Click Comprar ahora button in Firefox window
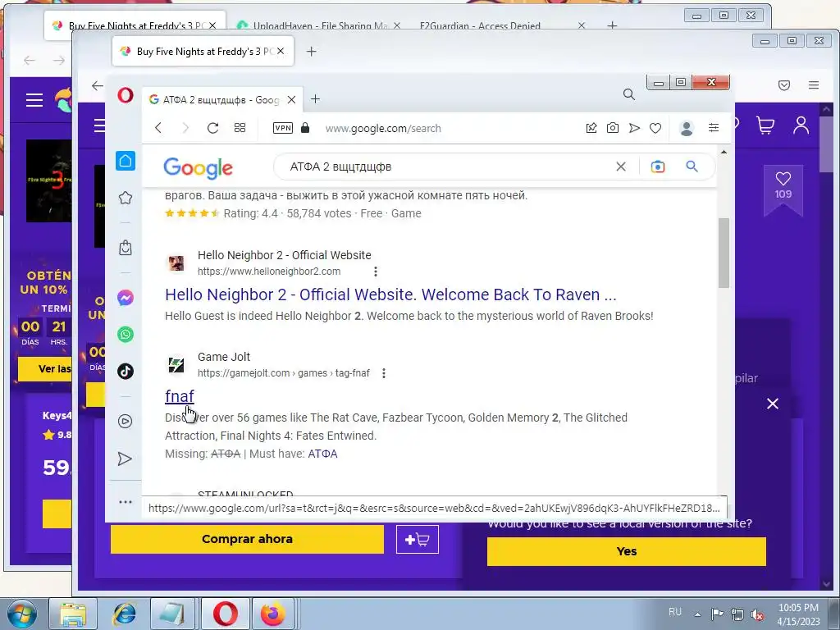The height and width of the screenshot is (630, 840). (x=247, y=539)
